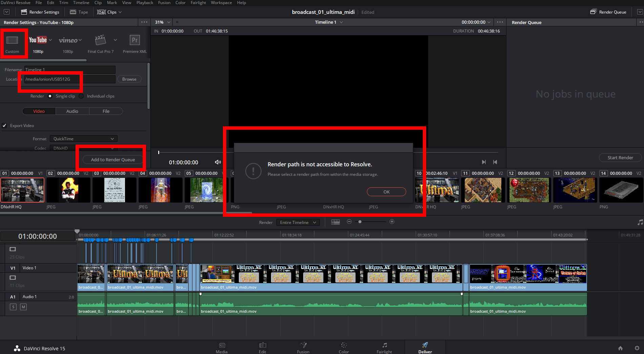Click Add to Render Queue button
This screenshot has height=354, width=644.
point(113,160)
